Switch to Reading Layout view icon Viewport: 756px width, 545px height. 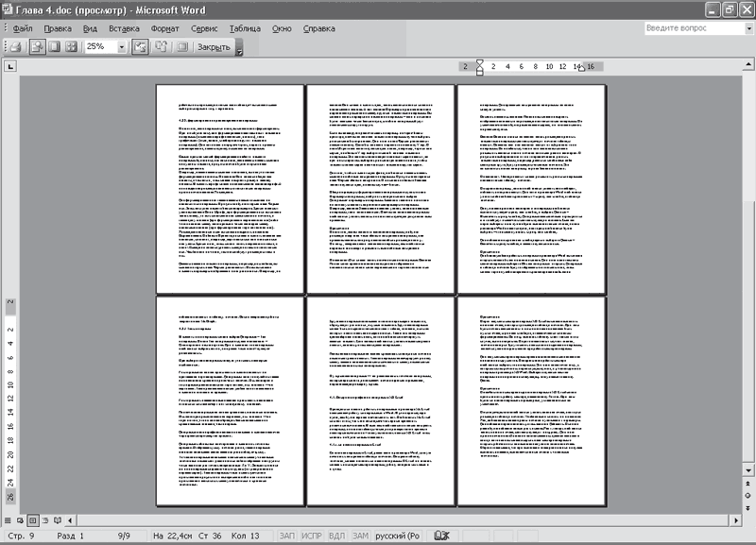point(58,520)
